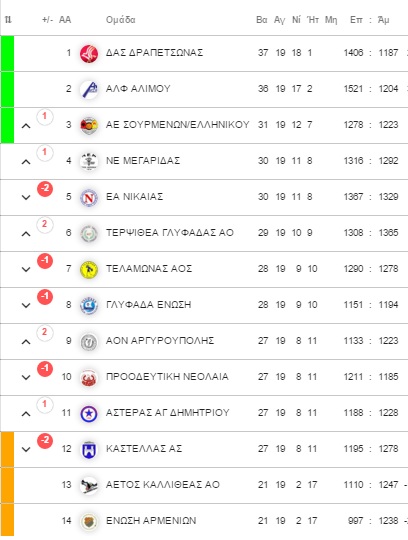Screen dimensions: 408x540
Task: Click the ΤΕΛΑΜΩΝΑΣ ΑΟΣ yellow logo
Action: (89, 270)
